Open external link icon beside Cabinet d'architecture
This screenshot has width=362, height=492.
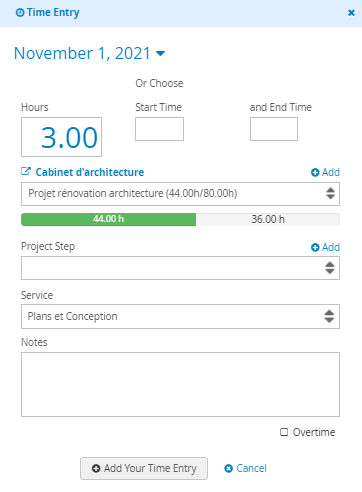26,172
